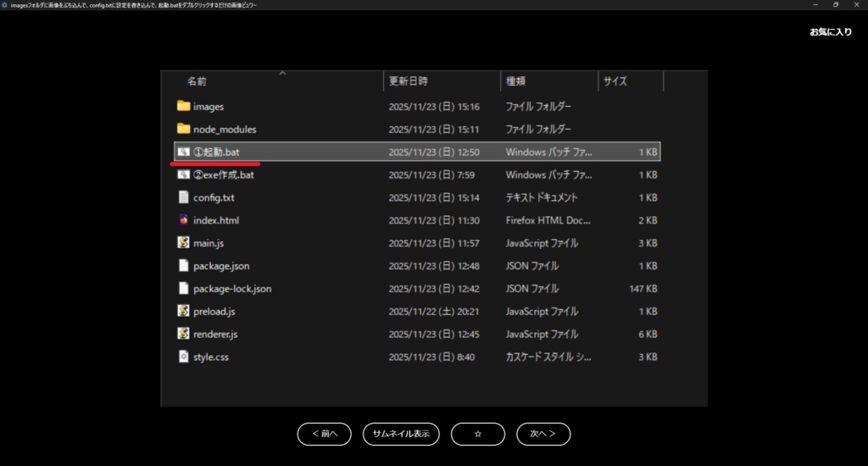This screenshot has width=868, height=466.
Task: Minimize the image viewer window
Action: click(815, 5)
